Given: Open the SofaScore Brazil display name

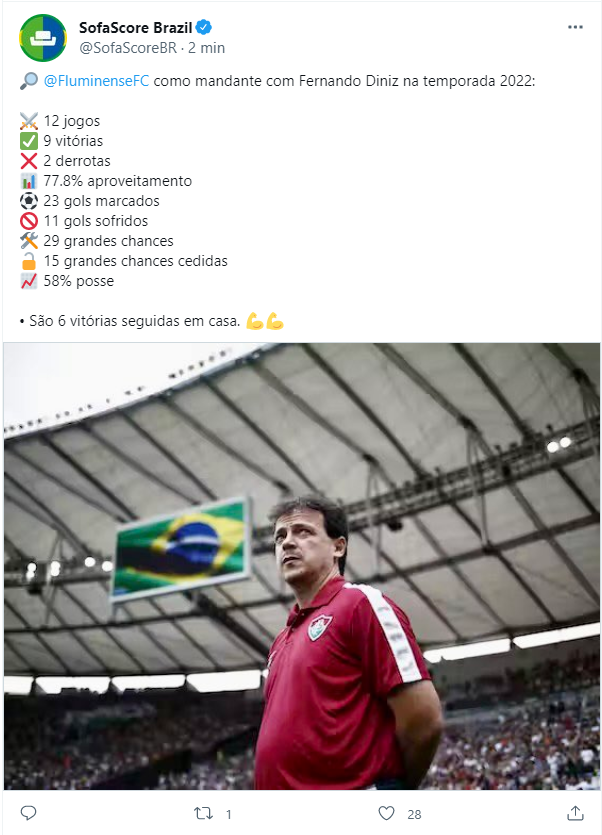Looking at the screenshot, I should point(135,27).
